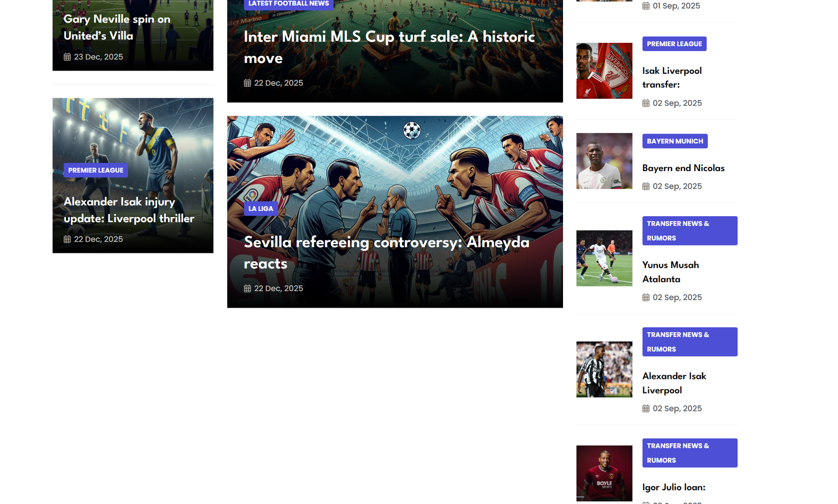
Task: Click the date under Alexander Isak Liverpool
Action: click(677, 409)
